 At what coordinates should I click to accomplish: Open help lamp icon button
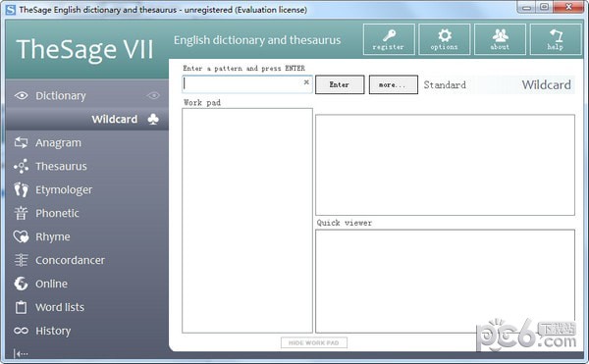[x=556, y=39]
